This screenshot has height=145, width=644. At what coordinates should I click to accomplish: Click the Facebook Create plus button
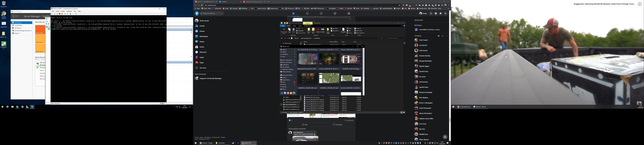pos(431,13)
